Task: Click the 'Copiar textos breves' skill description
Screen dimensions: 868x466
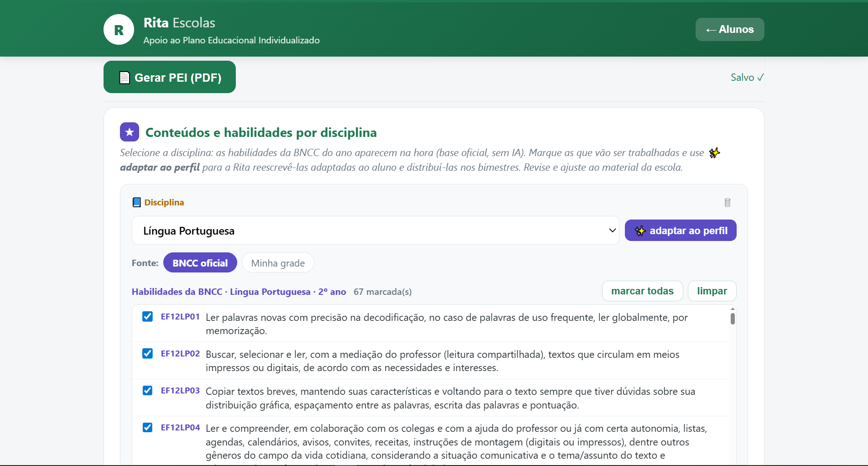Action: tap(450, 398)
